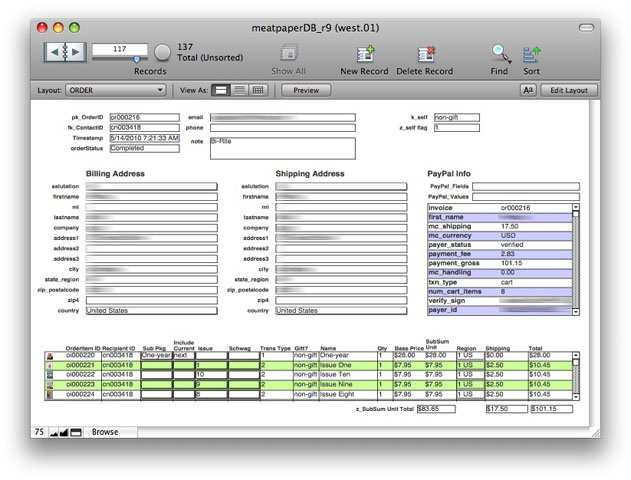Click the Edit Layout button
Viewport: 631px width, 480px height.
pyautogui.click(x=570, y=90)
